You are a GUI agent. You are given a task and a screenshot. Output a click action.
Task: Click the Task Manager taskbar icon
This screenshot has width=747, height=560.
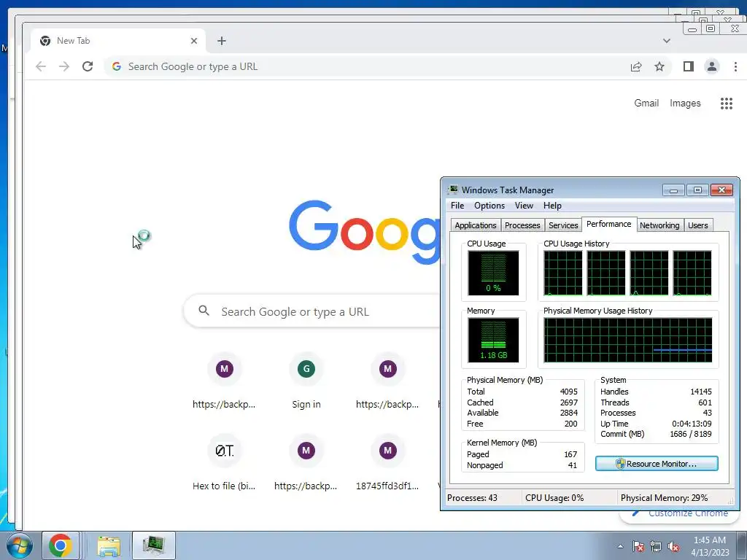click(153, 545)
